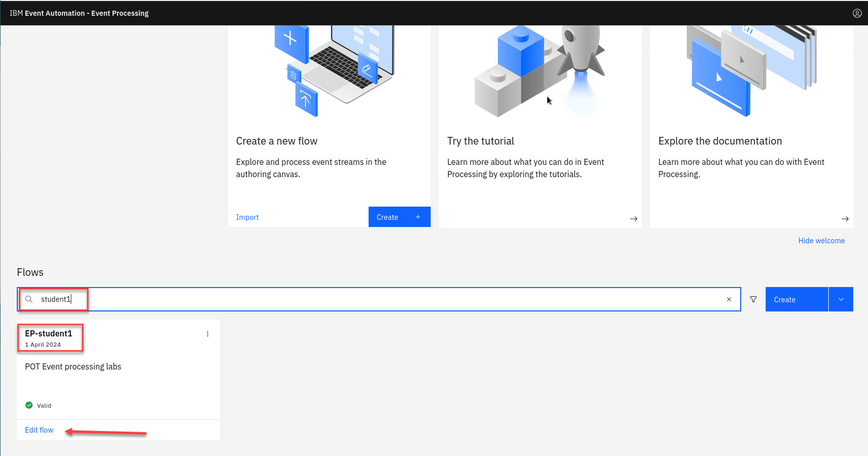
Task: Click IBM Event Automation header title
Action: coord(79,13)
